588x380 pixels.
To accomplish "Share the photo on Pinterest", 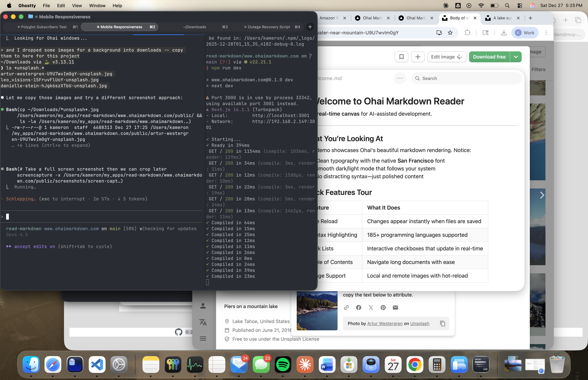I will [383, 308].
